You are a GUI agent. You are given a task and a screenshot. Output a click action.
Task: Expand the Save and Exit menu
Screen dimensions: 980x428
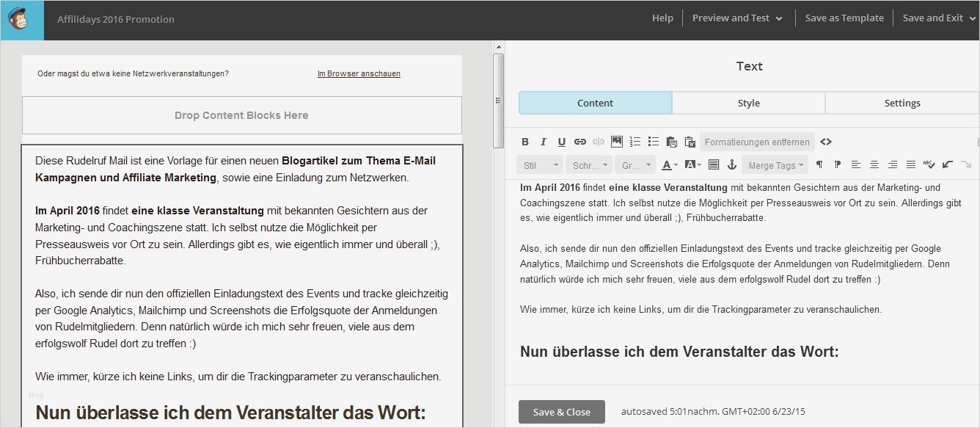[x=938, y=18]
